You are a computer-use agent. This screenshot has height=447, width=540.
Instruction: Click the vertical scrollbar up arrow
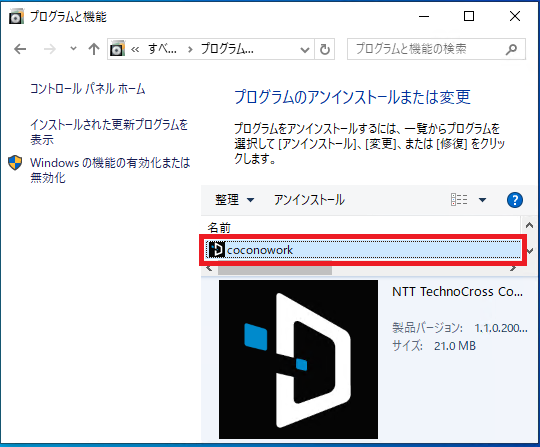coord(529,226)
